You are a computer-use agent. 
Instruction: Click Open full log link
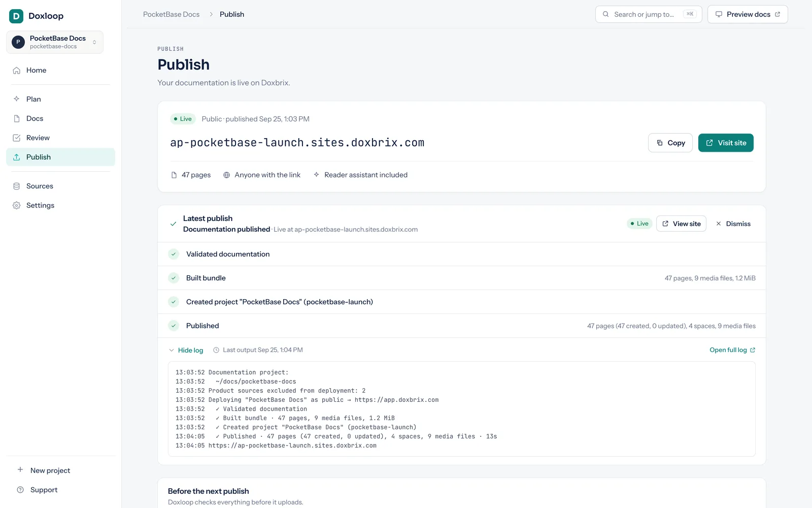732,350
